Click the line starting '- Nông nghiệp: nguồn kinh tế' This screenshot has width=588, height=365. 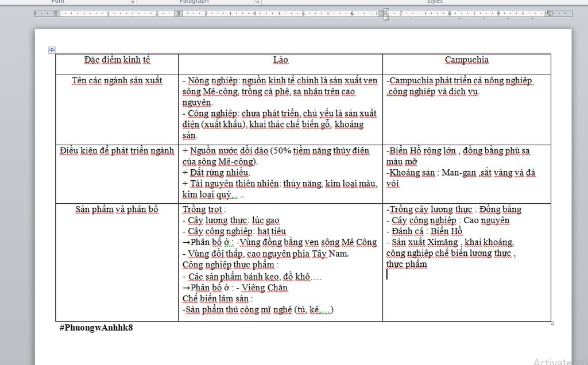click(280, 80)
